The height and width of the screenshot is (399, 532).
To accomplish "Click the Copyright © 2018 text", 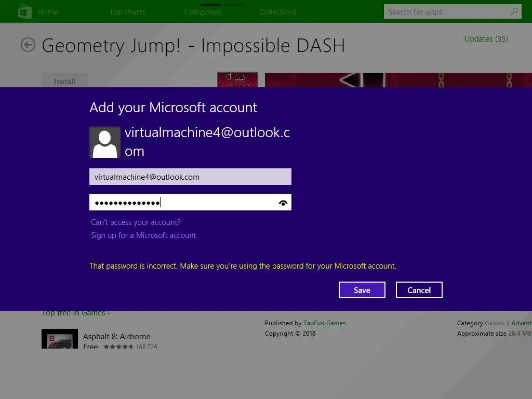I will coord(290,334).
